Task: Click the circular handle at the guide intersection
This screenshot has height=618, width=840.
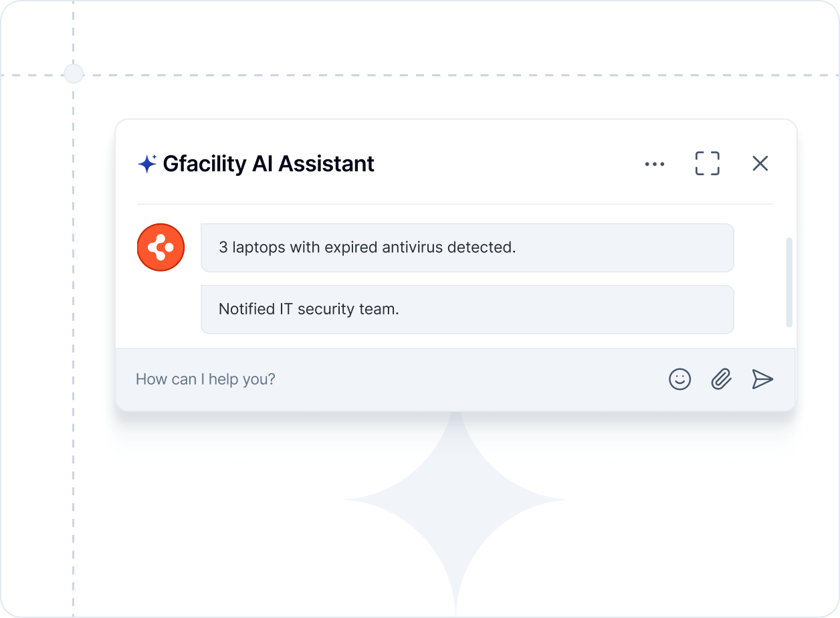Action: click(73, 74)
